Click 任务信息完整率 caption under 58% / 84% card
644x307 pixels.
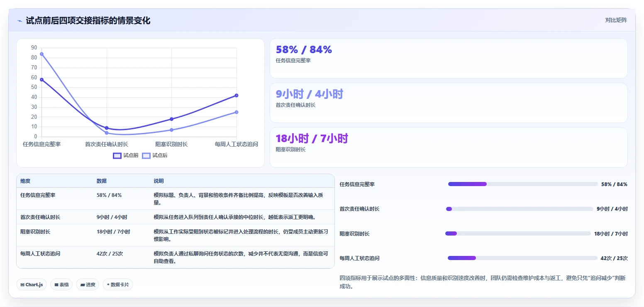293,61
